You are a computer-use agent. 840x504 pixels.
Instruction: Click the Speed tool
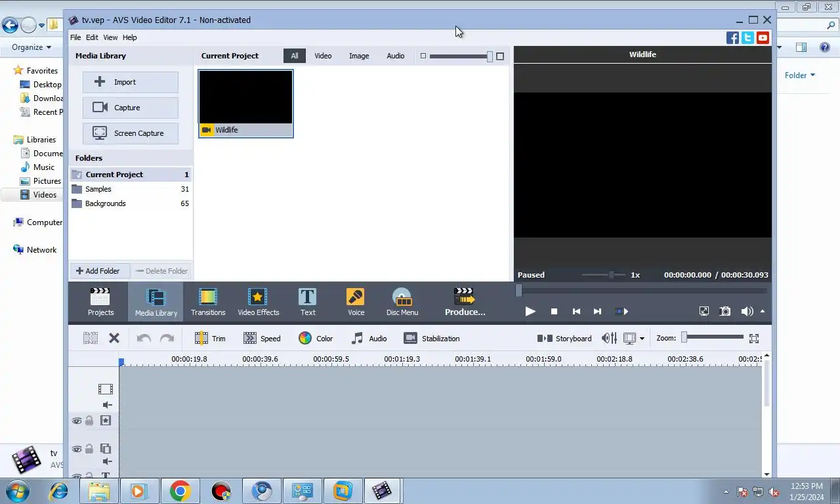tap(262, 339)
